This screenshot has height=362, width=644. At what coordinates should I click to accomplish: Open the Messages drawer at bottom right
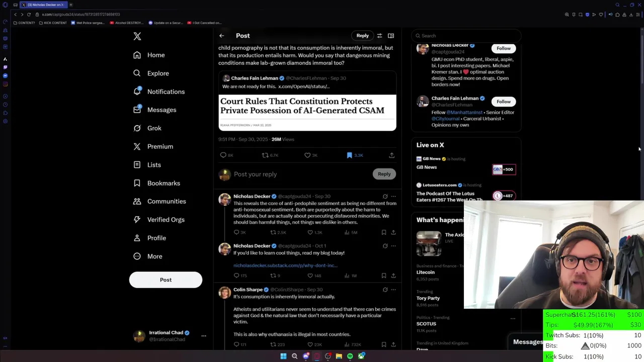pos(528,342)
